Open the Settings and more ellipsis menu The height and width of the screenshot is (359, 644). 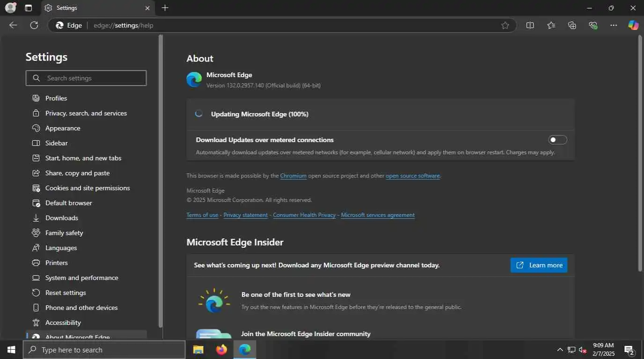click(614, 25)
